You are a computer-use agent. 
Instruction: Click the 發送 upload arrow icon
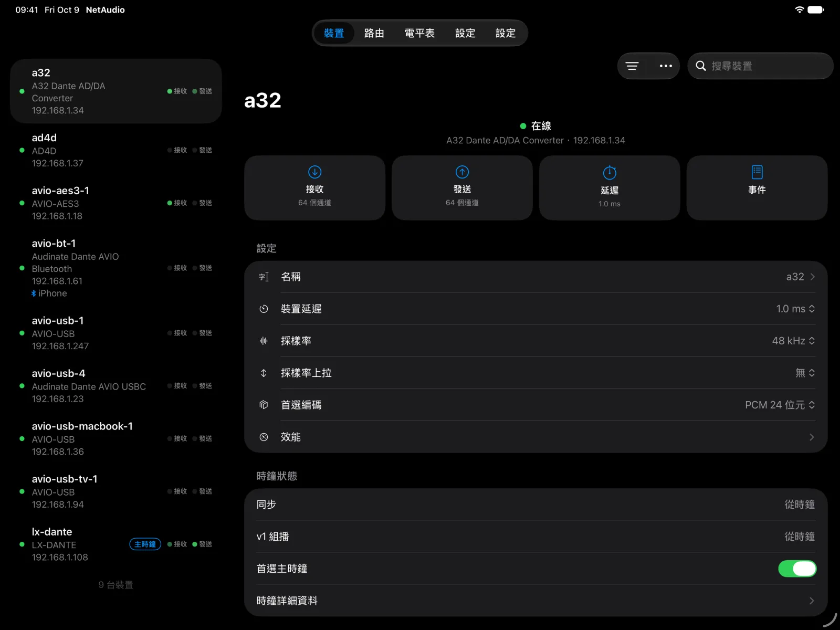tap(462, 172)
